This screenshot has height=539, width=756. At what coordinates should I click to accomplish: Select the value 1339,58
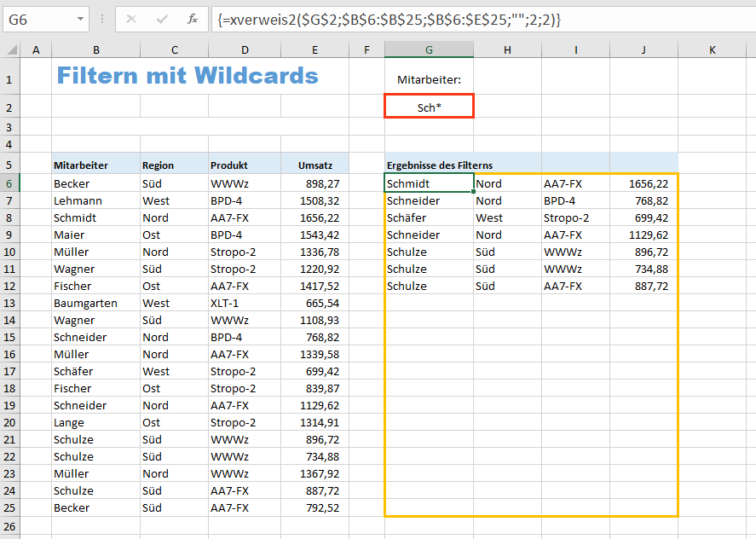point(315,354)
